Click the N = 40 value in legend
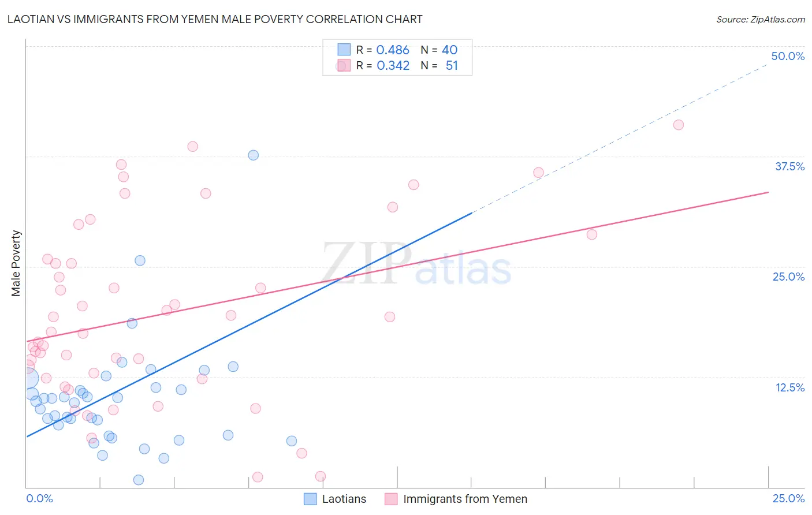 point(439,50)
